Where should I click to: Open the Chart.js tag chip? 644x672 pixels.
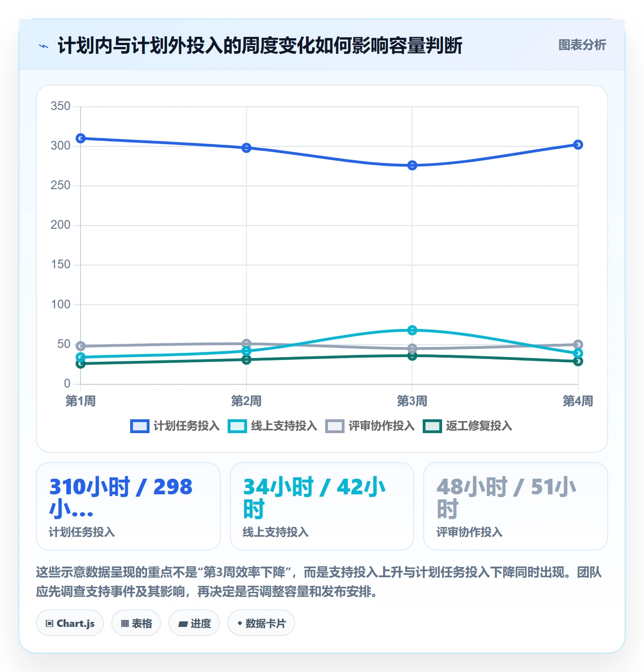(70, 623)
